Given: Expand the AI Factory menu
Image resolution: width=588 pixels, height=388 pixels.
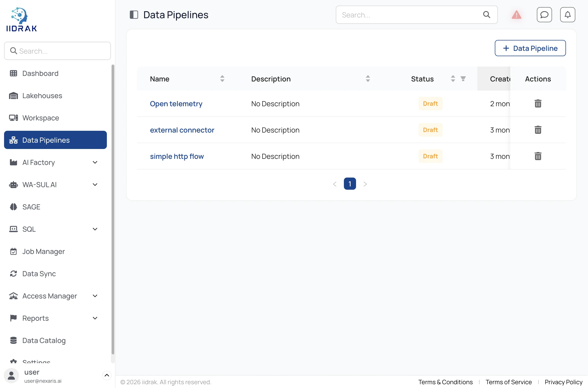Looking at the screenshot, I should pyautogui.click(x=95, y=162).
